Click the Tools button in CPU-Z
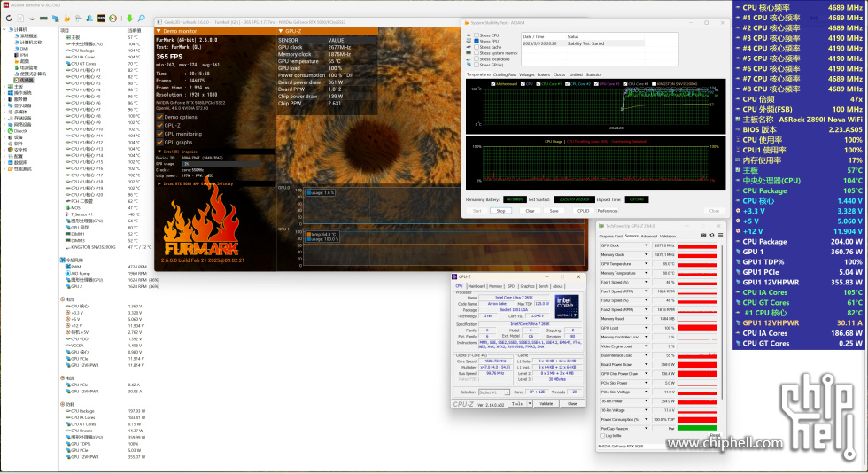The height and width of the screenshot is (474, 868). [516, 404]
